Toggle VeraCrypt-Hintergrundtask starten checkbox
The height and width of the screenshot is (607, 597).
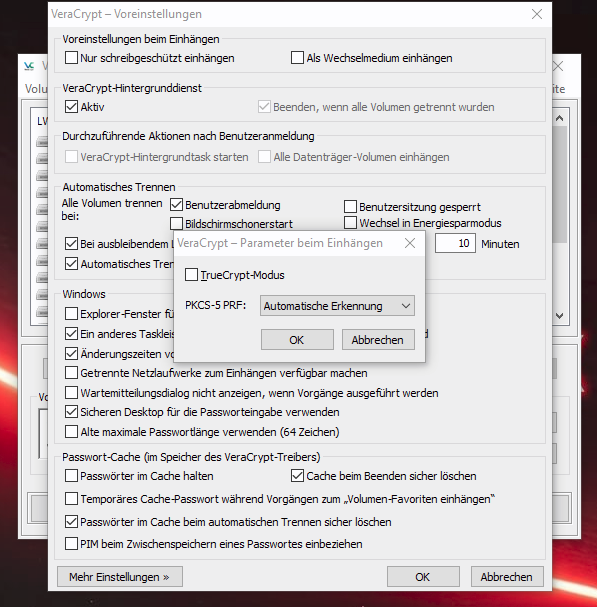tap(71, 157)
